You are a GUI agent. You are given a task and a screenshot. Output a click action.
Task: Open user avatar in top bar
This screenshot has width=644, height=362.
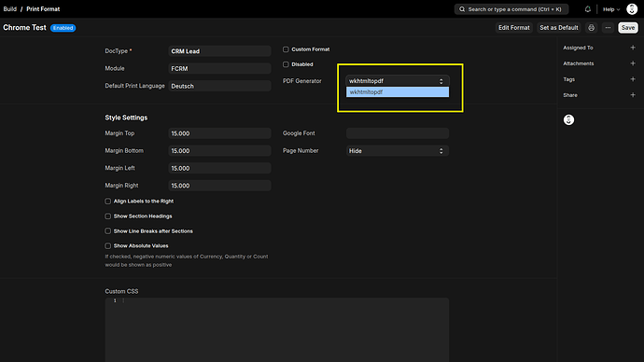pyautogui.click(x=632, y=9)
